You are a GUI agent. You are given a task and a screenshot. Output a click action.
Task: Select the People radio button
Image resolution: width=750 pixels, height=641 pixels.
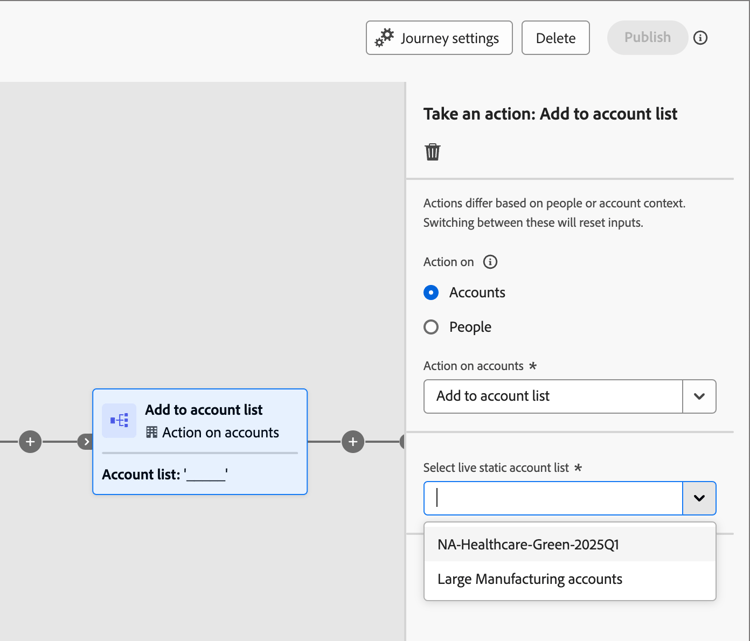[x=431, y=327]
